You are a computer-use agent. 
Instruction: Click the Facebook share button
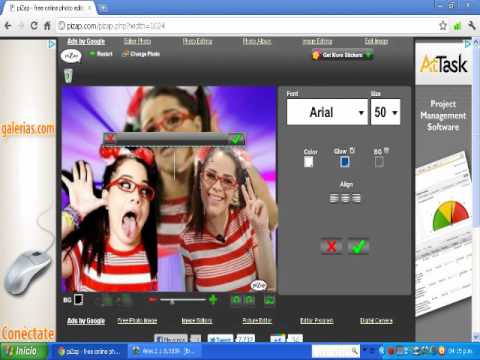click(171, 339)
